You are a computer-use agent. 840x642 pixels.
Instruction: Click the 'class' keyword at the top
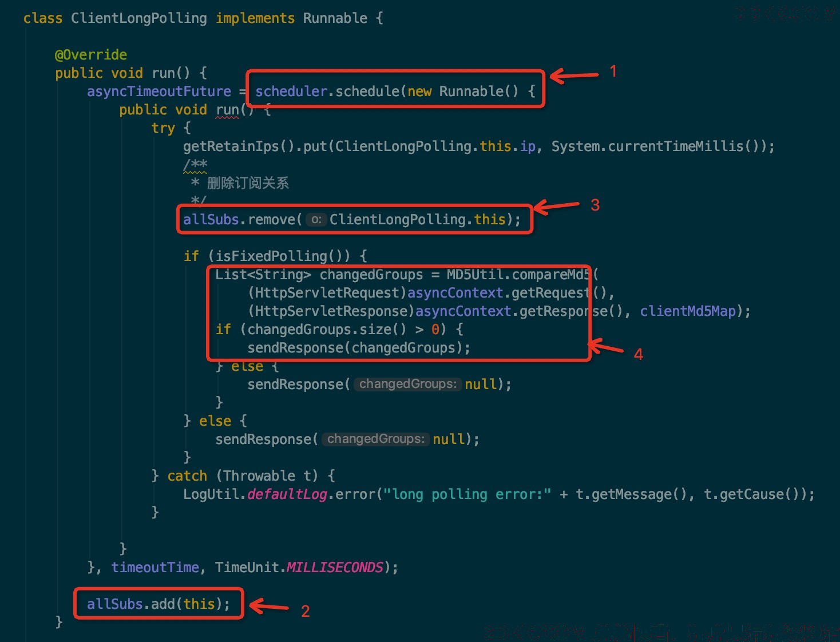[x=43, y=18]
